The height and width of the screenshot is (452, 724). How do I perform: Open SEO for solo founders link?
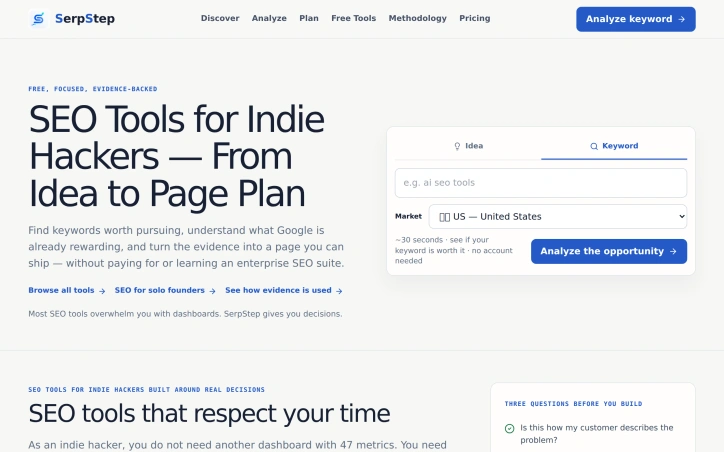tap(165, 290)
